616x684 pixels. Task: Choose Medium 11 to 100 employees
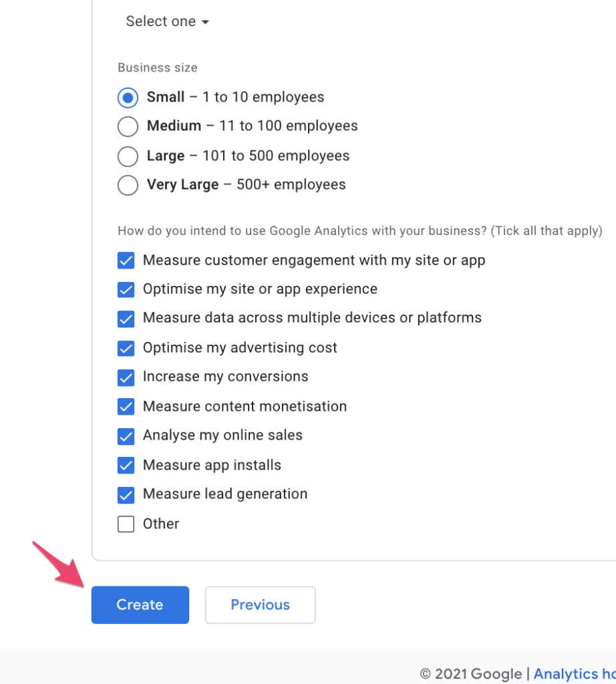point(128,126)
